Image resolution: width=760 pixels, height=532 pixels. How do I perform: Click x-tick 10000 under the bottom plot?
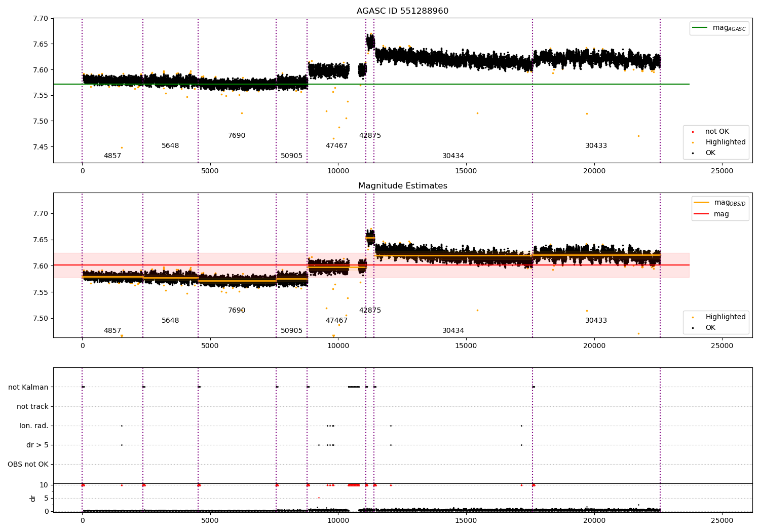tap(338, 520)
